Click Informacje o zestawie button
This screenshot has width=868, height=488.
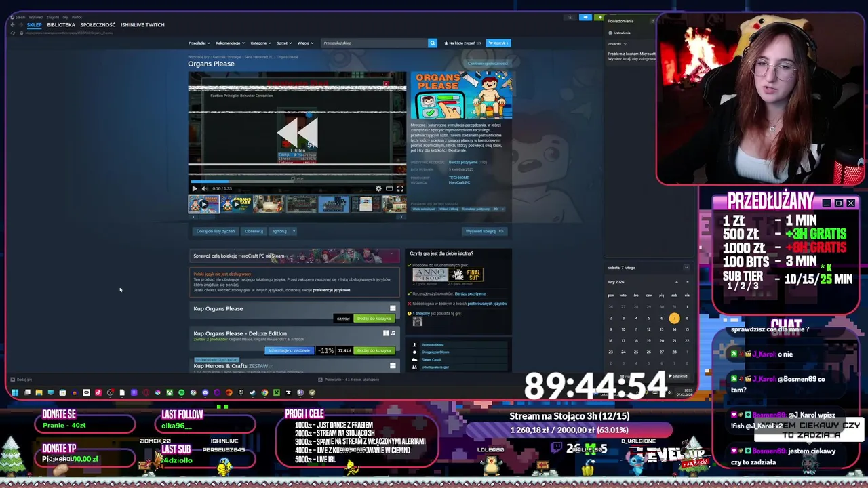click(x=289, y=350)
